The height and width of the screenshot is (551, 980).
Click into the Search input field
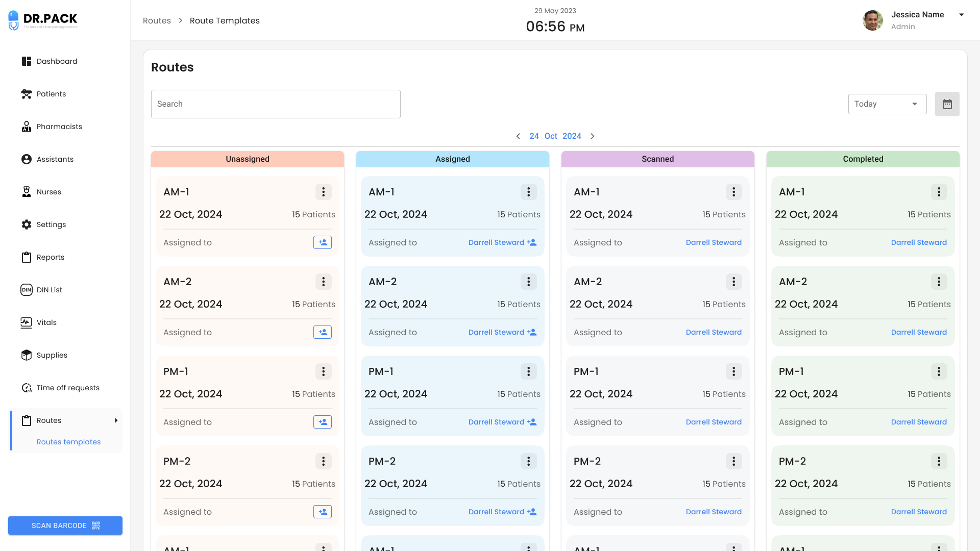pos(276,104)
